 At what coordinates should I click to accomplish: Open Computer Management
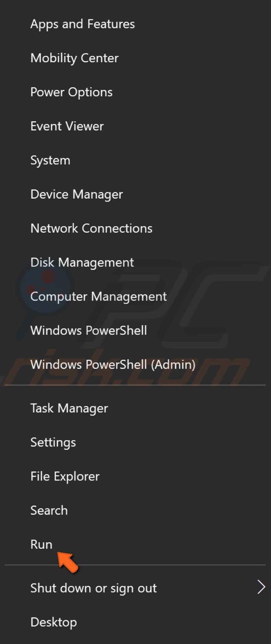[98, 296]
